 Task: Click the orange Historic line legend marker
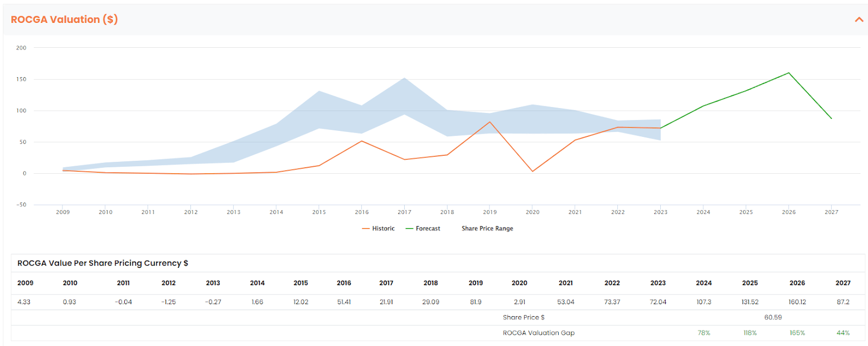click(366, 229)
